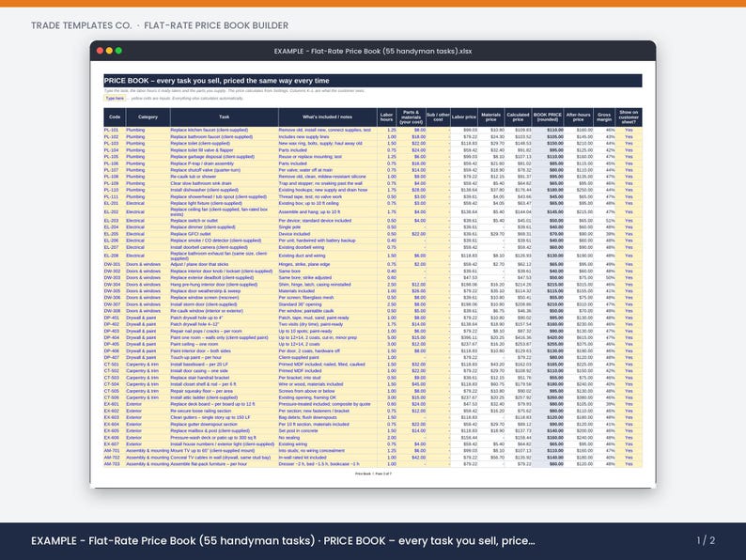This screenshot has height=560, width=746.
Task: Click the yellow 'Type here' input legend cell
Action: pos(115,98)
